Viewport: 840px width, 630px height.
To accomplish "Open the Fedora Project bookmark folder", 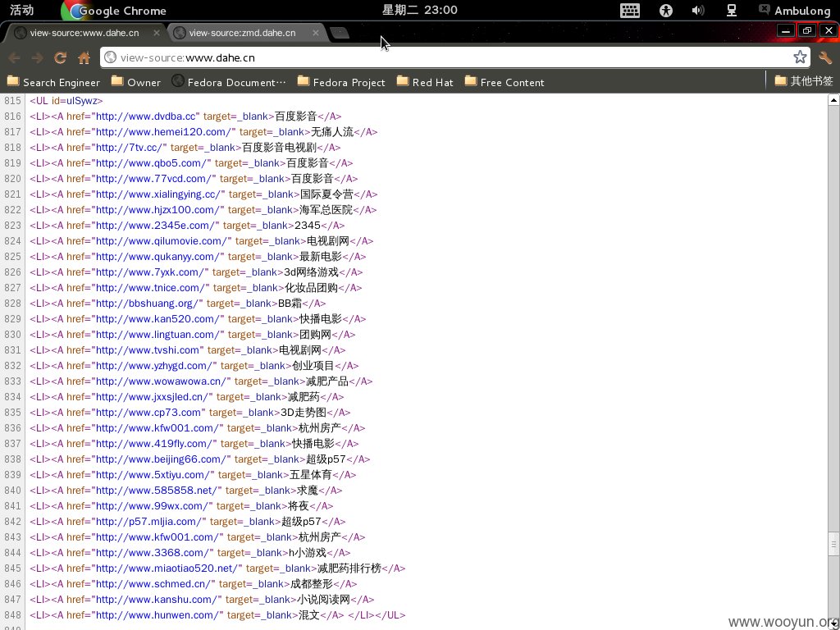I will pos(341,82).
